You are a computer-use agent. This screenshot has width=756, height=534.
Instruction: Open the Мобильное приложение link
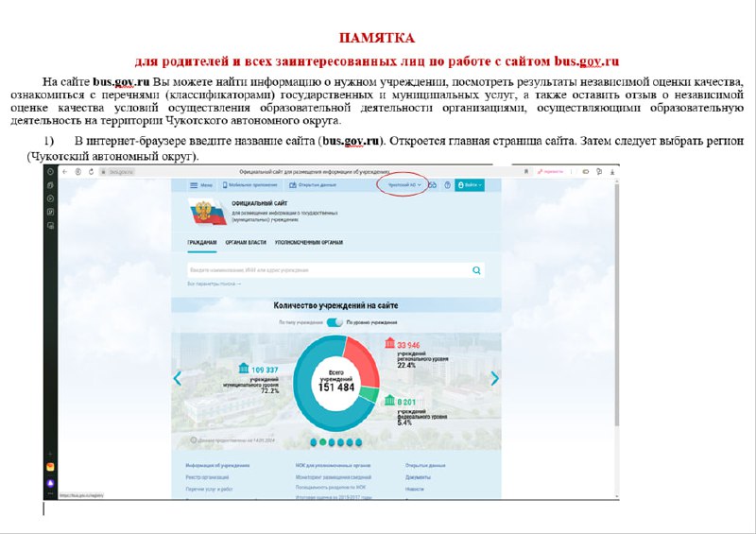pyautogui.click(x=249, y=185)
